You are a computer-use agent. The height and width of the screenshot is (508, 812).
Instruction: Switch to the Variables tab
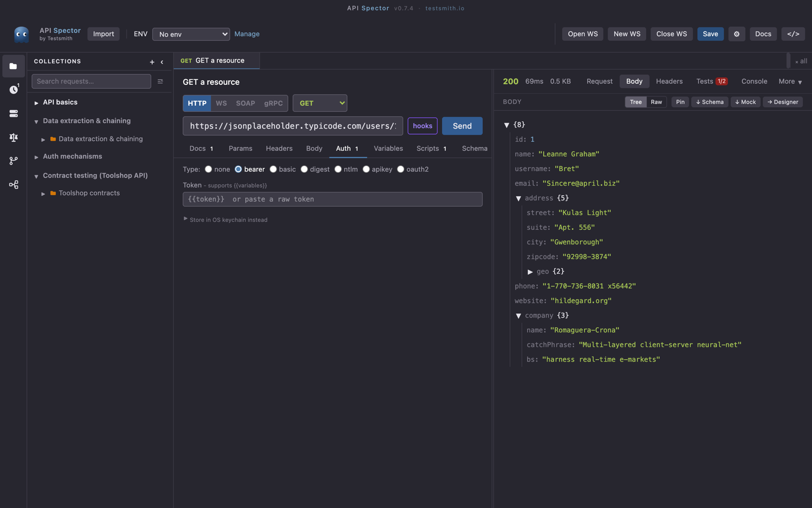click(388, 148)
